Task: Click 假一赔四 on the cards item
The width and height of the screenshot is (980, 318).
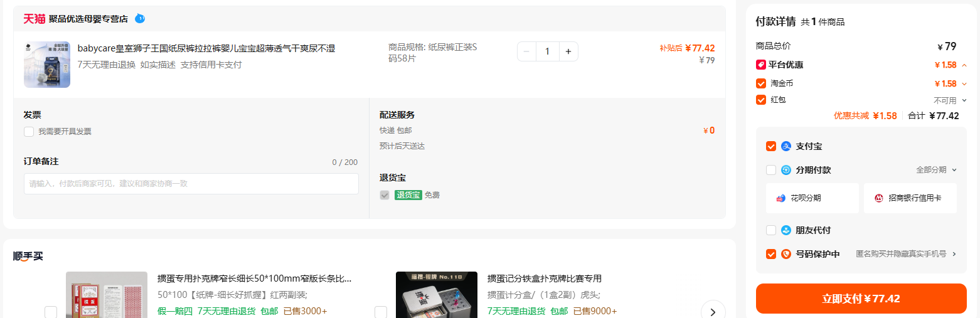Action: coord(175,311)
